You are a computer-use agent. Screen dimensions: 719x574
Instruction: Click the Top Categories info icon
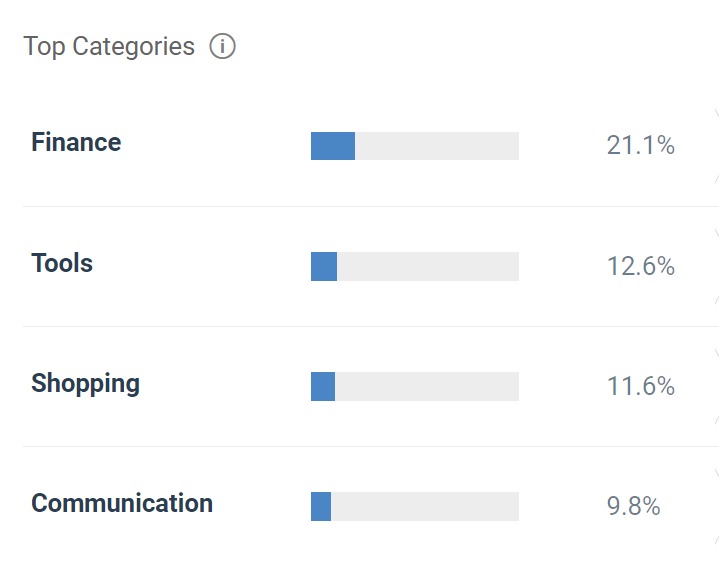click(222, 46)
